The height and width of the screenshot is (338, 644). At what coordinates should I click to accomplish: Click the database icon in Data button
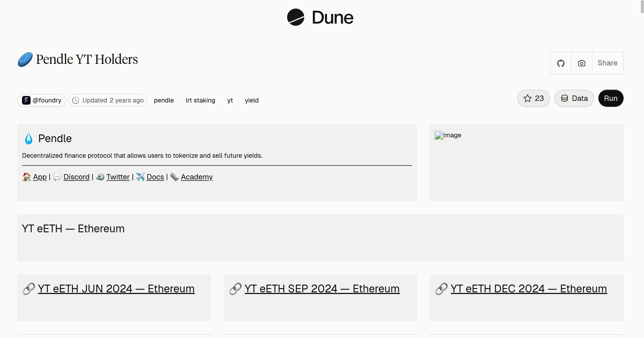[565, 98]
